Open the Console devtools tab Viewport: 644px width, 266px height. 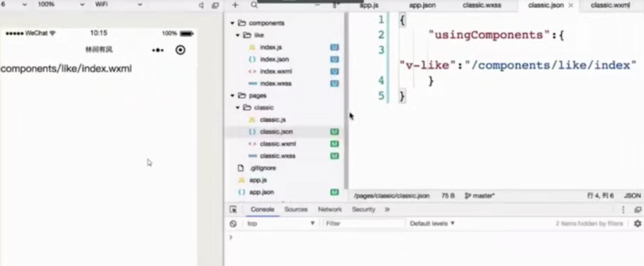(x=262, y=209)
